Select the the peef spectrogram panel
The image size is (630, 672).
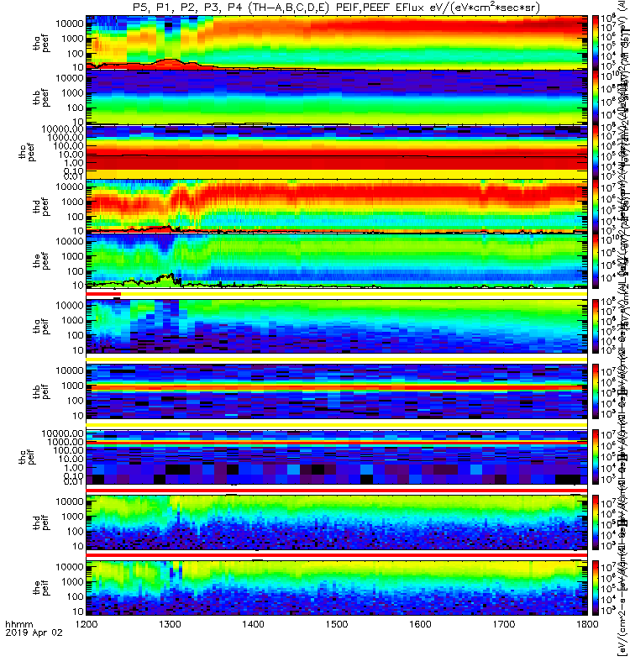337,261
